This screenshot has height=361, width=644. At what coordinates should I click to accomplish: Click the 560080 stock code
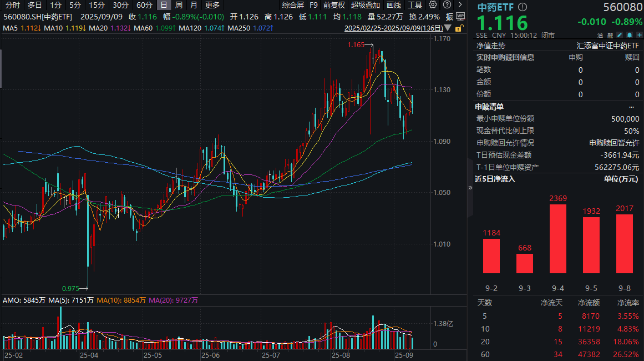pyautogui.click(x=622, y=7)
